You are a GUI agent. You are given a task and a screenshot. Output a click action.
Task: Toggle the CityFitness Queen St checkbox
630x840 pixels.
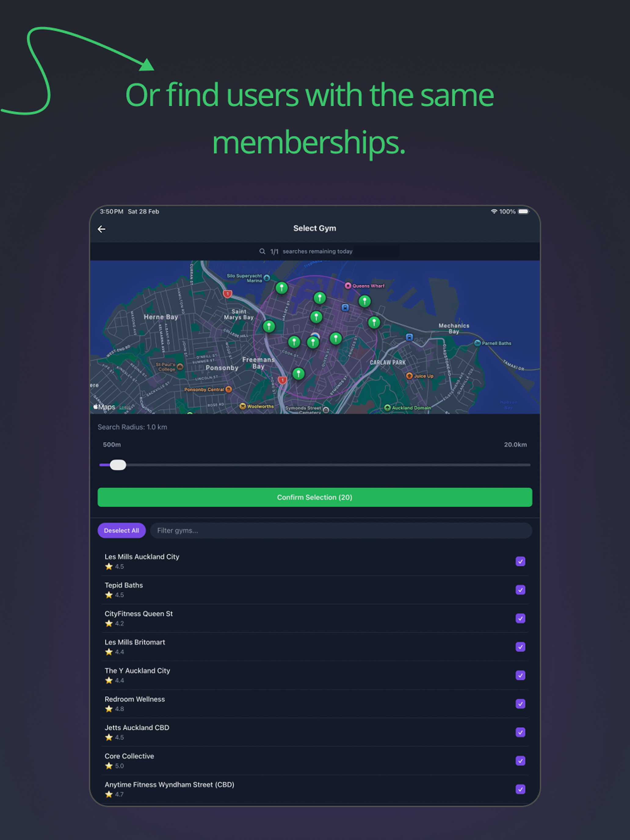(520, 618)
